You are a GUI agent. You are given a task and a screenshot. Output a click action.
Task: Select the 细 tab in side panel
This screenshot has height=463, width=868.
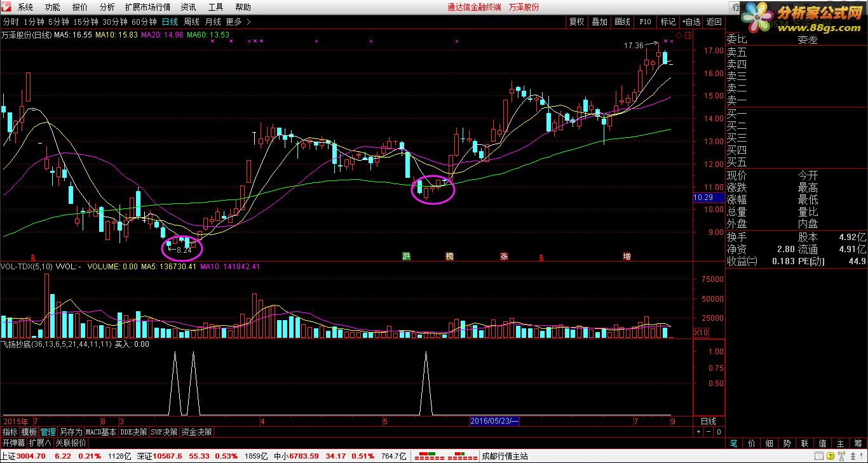tap(769, 443)
